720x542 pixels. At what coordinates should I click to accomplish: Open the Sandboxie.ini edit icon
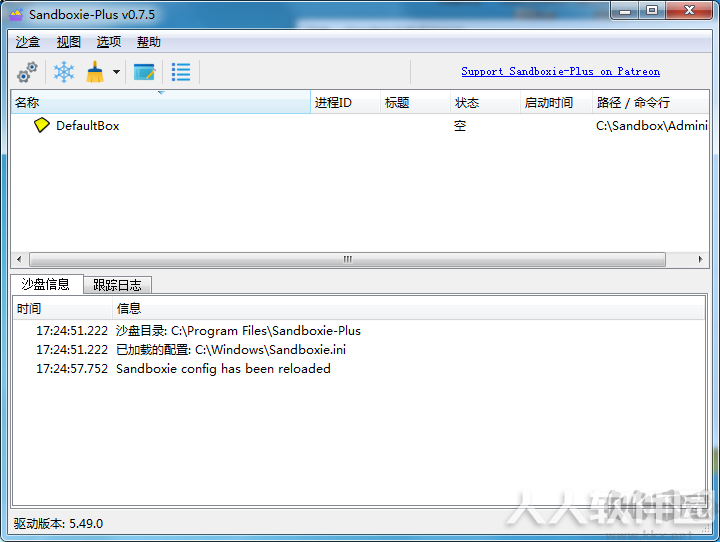click(144, 72)
